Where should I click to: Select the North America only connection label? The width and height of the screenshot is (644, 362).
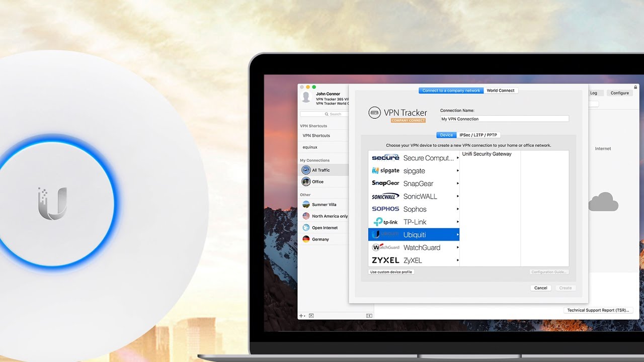pos(330,216)
